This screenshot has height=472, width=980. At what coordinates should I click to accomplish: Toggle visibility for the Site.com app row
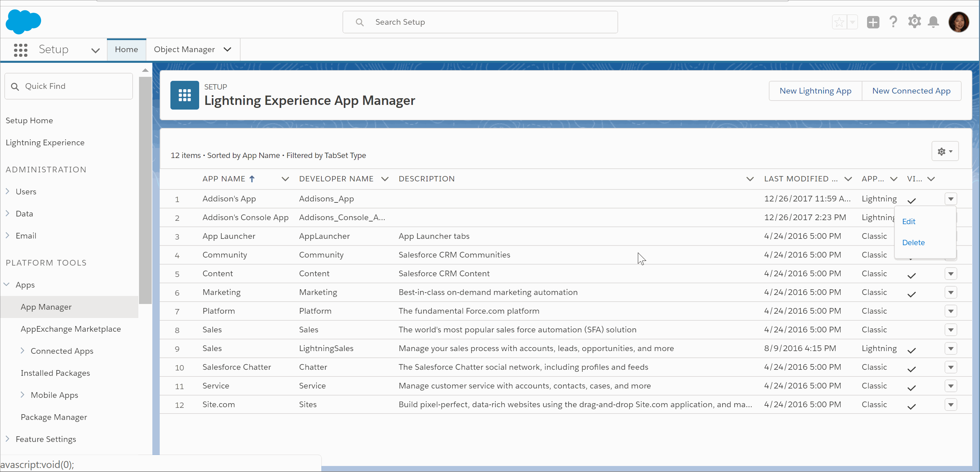[x=912, y=406]
